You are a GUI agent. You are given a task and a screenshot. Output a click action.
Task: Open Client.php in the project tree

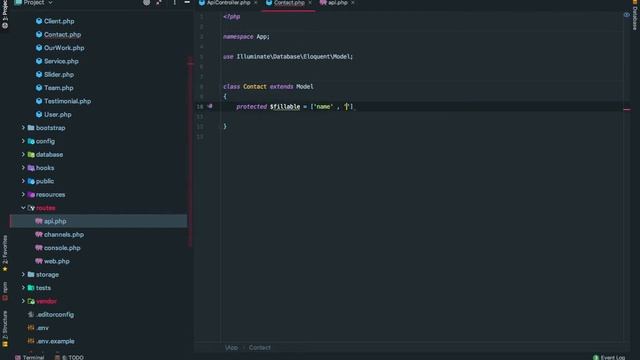pyautogui.click(x=59, y=21)
